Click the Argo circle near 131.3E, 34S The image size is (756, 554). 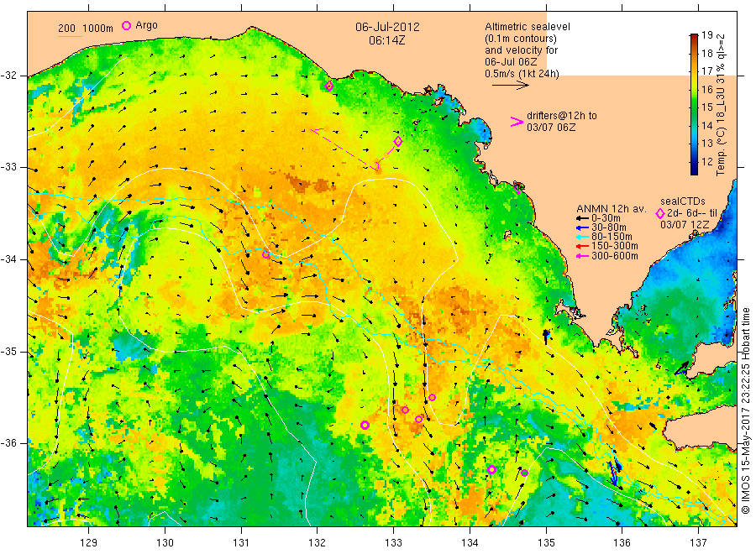(265, 254)
